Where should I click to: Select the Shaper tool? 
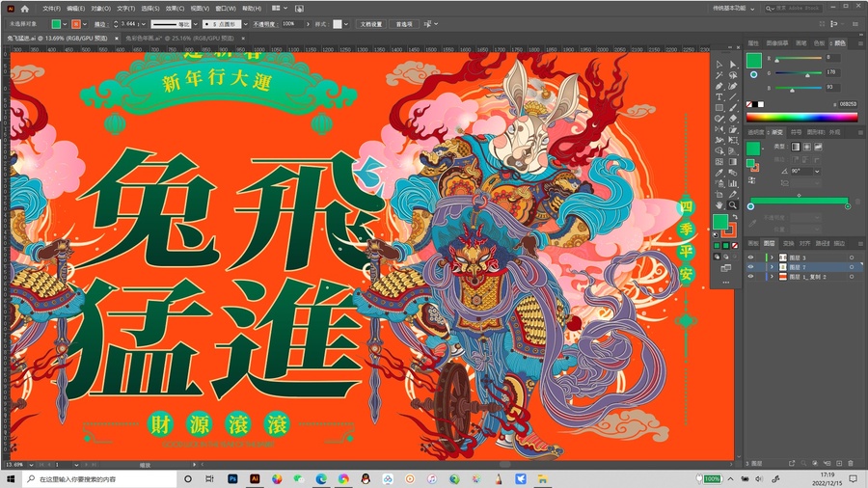[x=719, y=119]
